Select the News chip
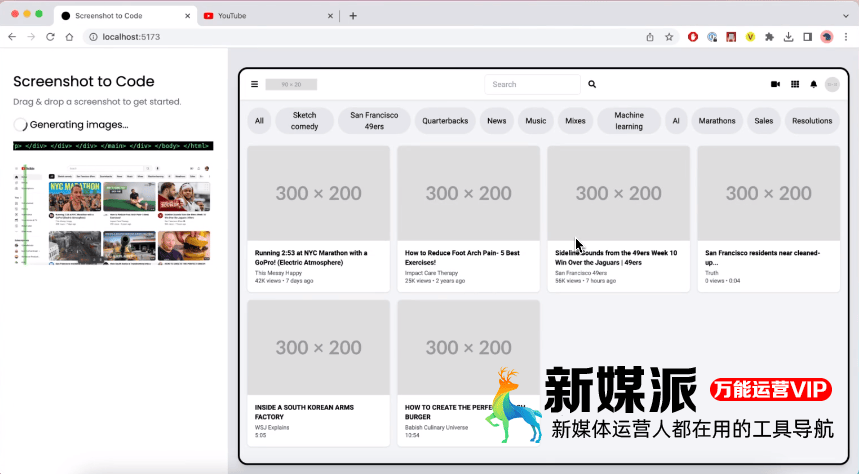Viewport: 859px width, 474px height. point(497,121)
